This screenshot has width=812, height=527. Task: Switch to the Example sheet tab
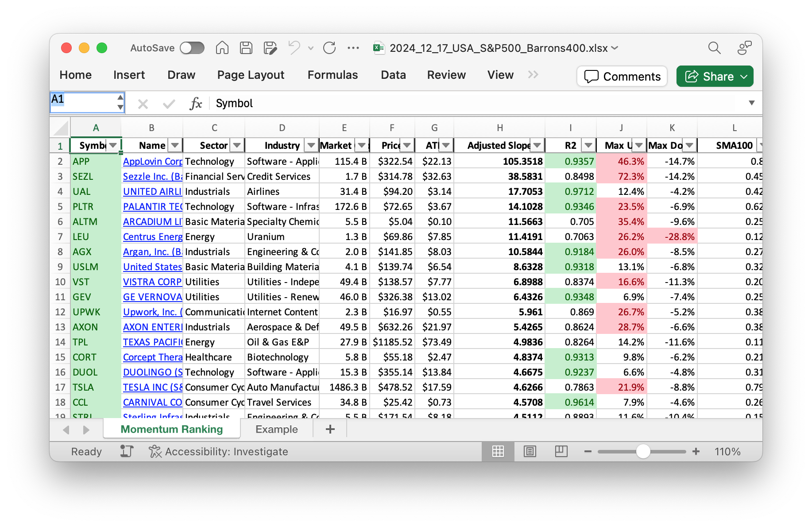(x=276, y=429)
